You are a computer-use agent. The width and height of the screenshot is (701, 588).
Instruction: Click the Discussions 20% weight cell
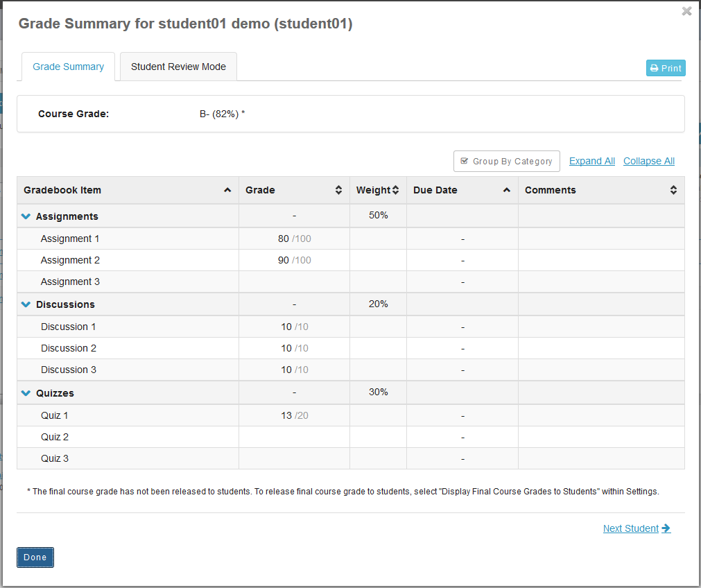tap(378, 304)
